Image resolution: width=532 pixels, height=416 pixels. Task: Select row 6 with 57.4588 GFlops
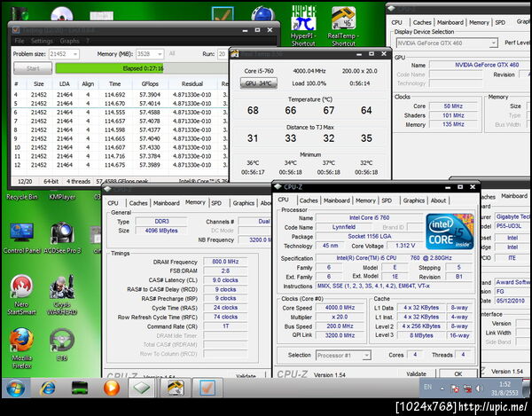pos(120,113)
